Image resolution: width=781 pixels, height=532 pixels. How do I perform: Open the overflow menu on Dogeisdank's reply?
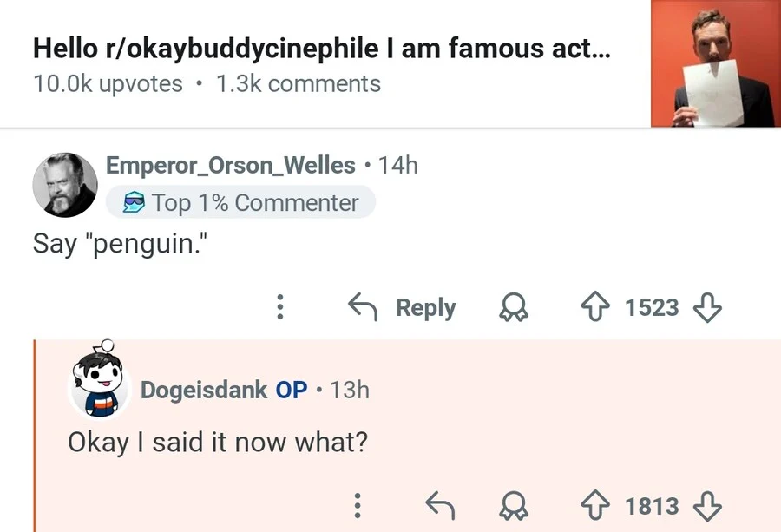pyautogui.click(x=357, y=504)
